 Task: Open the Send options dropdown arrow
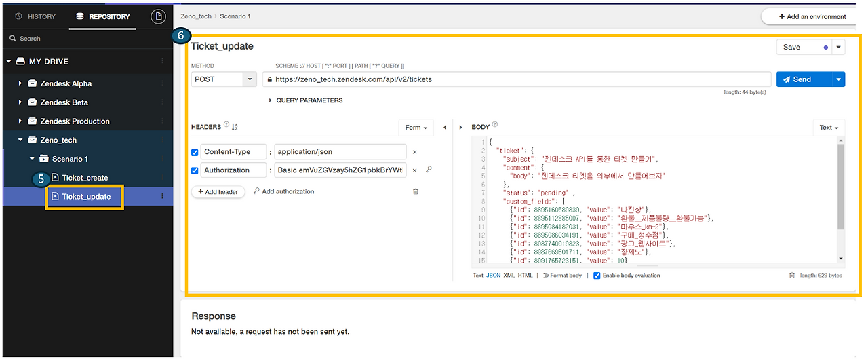[840, 79]
